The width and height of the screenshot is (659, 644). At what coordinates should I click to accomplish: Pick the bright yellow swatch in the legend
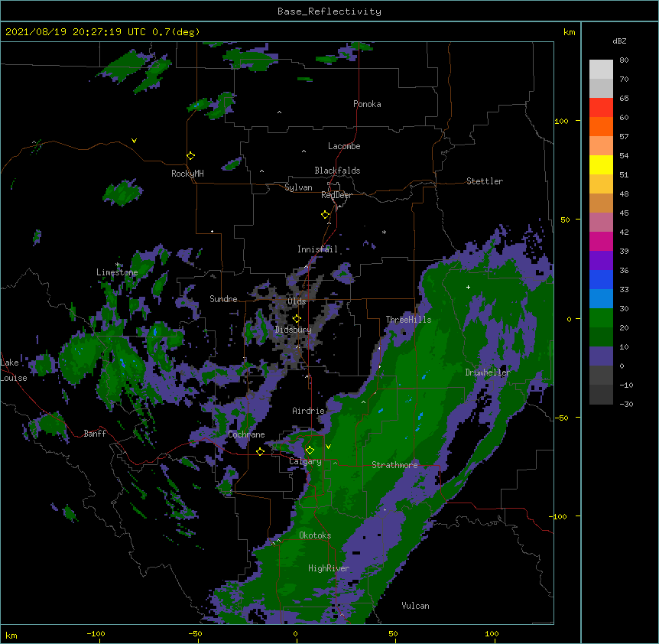(x=601, y=164)
